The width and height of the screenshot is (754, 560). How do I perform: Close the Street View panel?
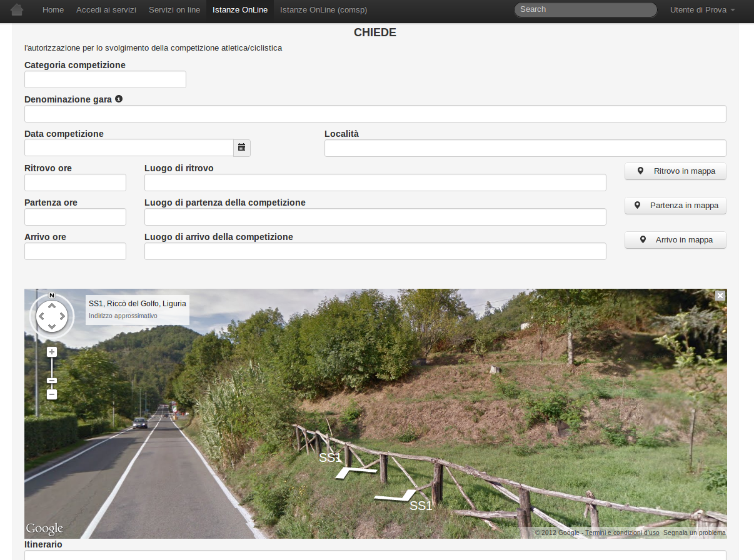click(x=720, y=296)
